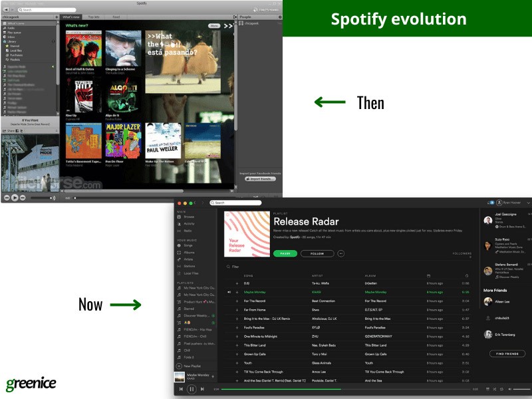The width and height of the screenshot is (532, 399).
Task: Open Library in old Spotify sidebar
Action: pos(11,41)
